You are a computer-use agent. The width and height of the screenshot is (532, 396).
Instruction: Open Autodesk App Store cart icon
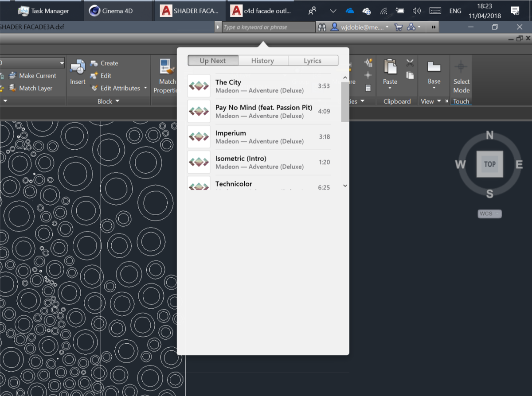(x=399, y=27)
